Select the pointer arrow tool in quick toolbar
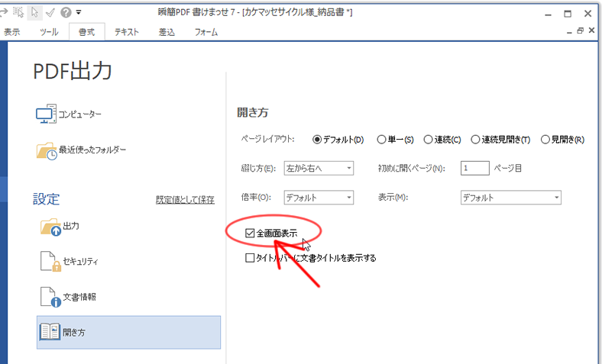 34,13
